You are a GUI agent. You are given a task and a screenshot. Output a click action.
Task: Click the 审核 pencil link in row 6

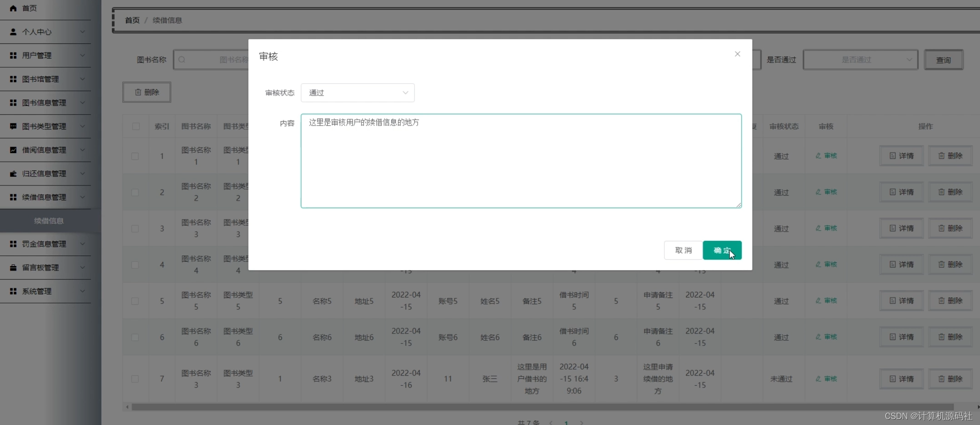pyautogui.click(x=826, y=337)
